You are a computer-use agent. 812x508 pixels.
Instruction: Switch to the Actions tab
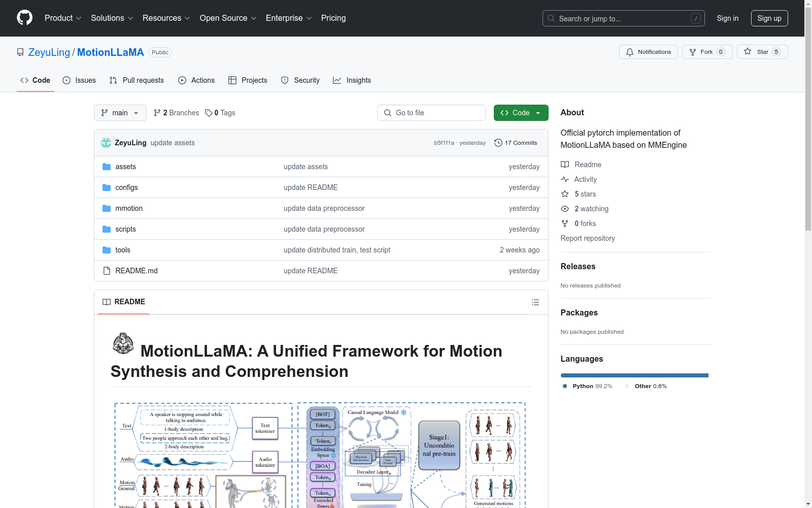(196, 80)
